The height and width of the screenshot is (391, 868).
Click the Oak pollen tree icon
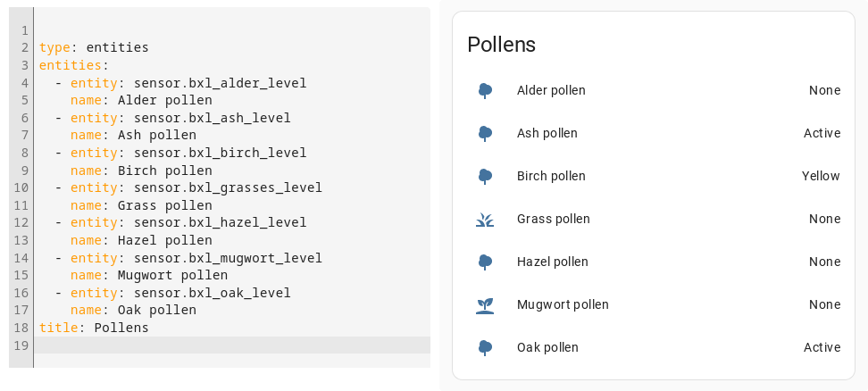tap(485, 348)
